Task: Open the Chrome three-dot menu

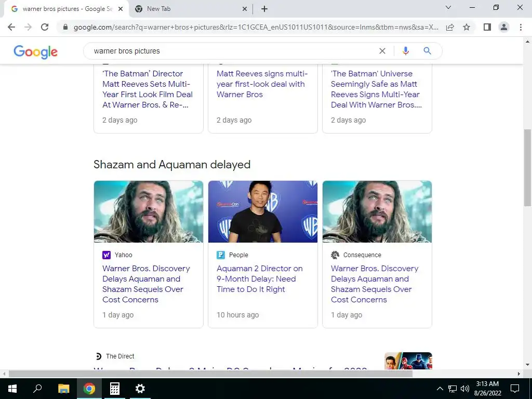Action: (521, 27)
